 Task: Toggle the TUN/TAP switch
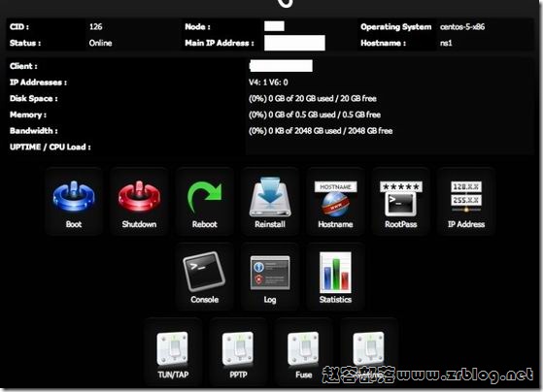pos(173,348)
